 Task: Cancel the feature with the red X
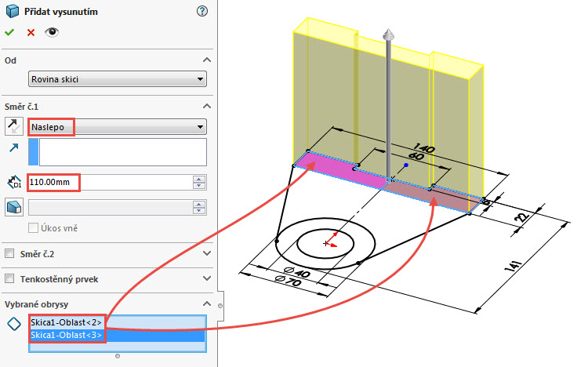[31, 33]
